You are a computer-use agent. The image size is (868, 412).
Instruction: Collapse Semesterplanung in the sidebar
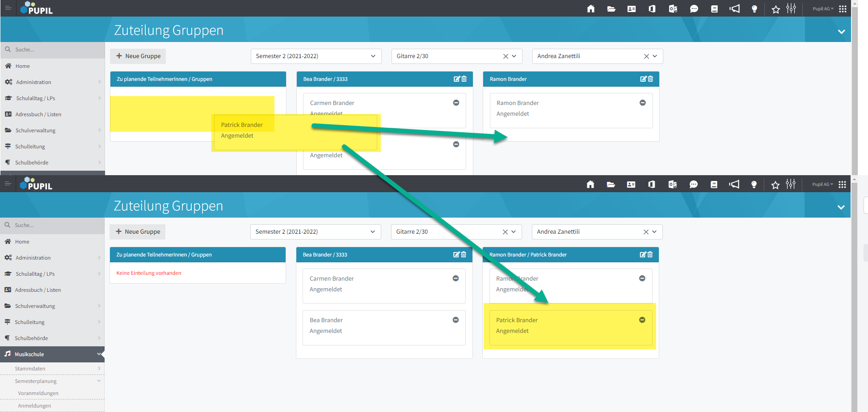(x=99, y=381)
